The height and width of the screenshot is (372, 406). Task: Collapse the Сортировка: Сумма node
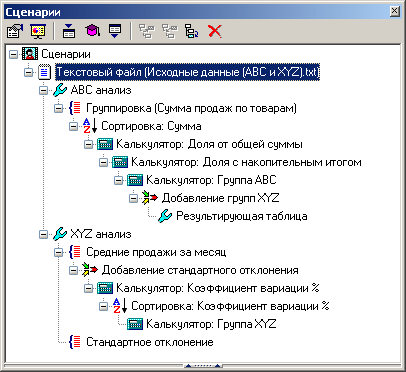click(x=73, y=126)
